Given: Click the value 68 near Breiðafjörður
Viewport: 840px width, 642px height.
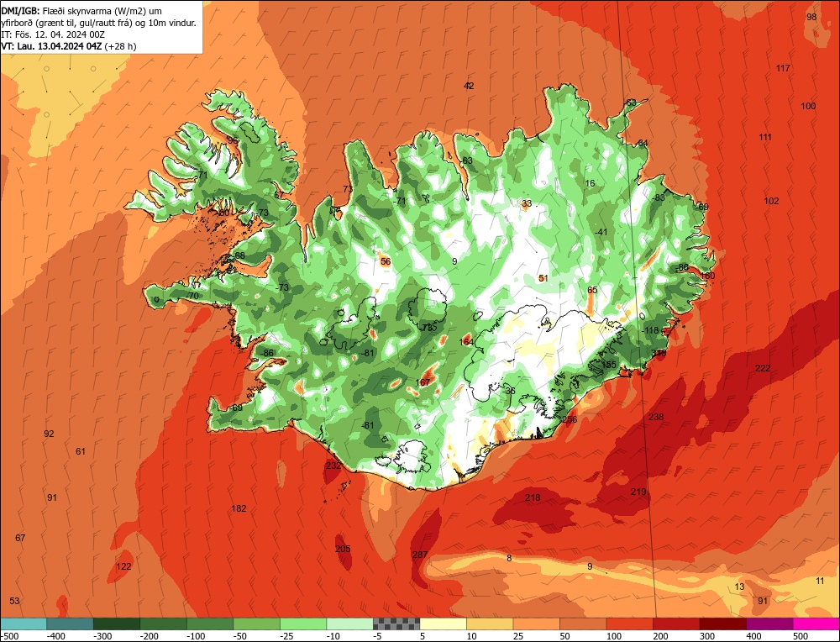Looking at the screenshot, I should (239, 255).
